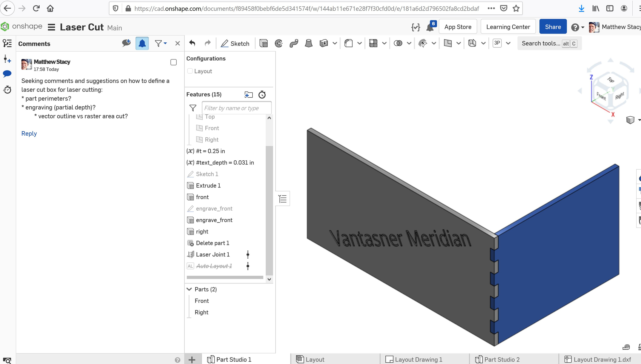
Task: Select the Sweep tool icon
Action: 294,43
